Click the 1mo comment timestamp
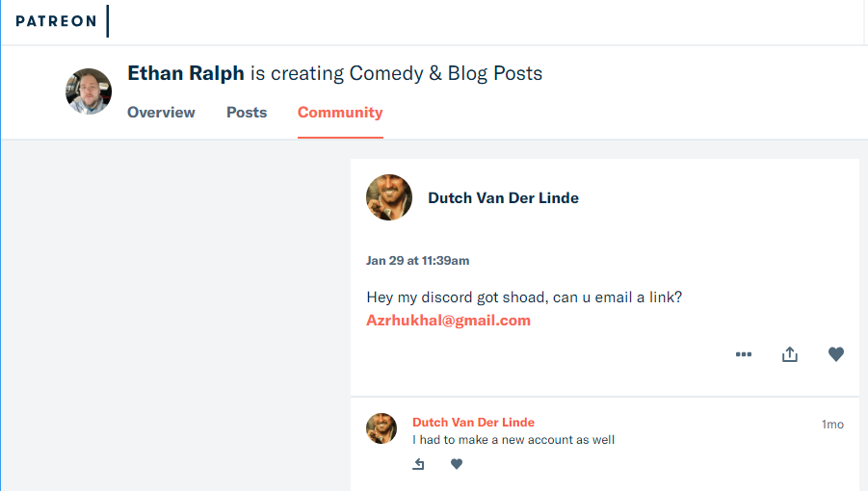The image size is (868, 491). point(832,425)
